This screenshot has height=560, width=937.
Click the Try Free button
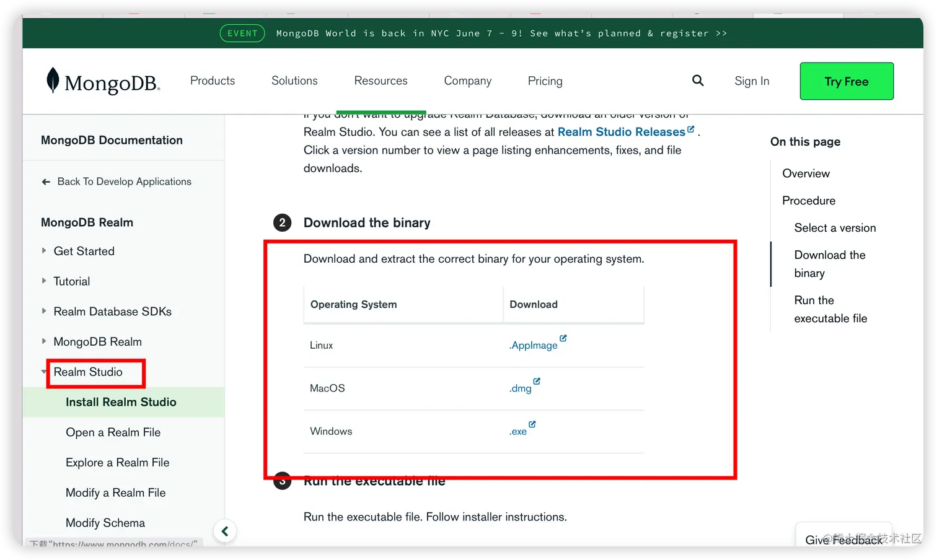(847, 81)
